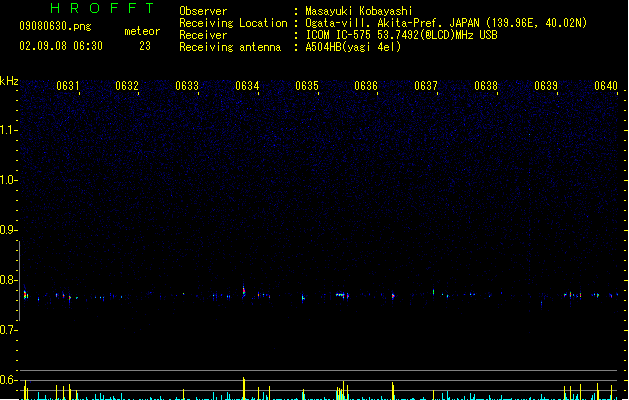Click the 0640 time marker

click(x=606, y=86)
